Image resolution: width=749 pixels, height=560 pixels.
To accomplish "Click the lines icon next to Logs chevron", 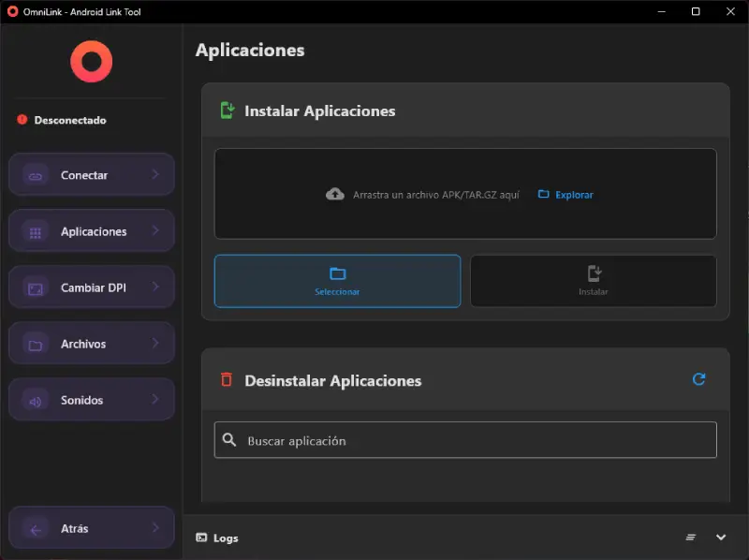I will (x=691, y=538).
